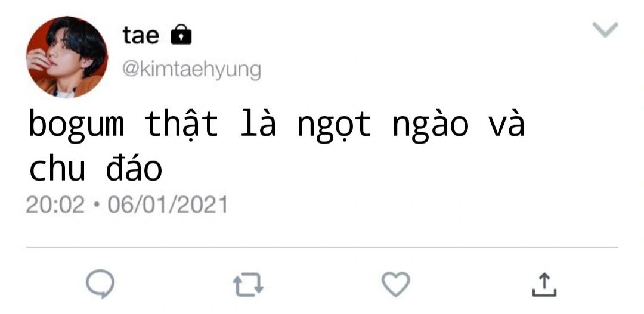Click the word thật in the tweet
644x314 pixels.
(x=181, y=123)
